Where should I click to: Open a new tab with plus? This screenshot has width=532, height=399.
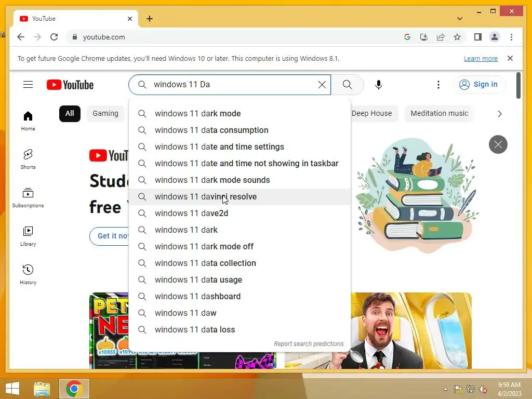click(x=150, y=19)
